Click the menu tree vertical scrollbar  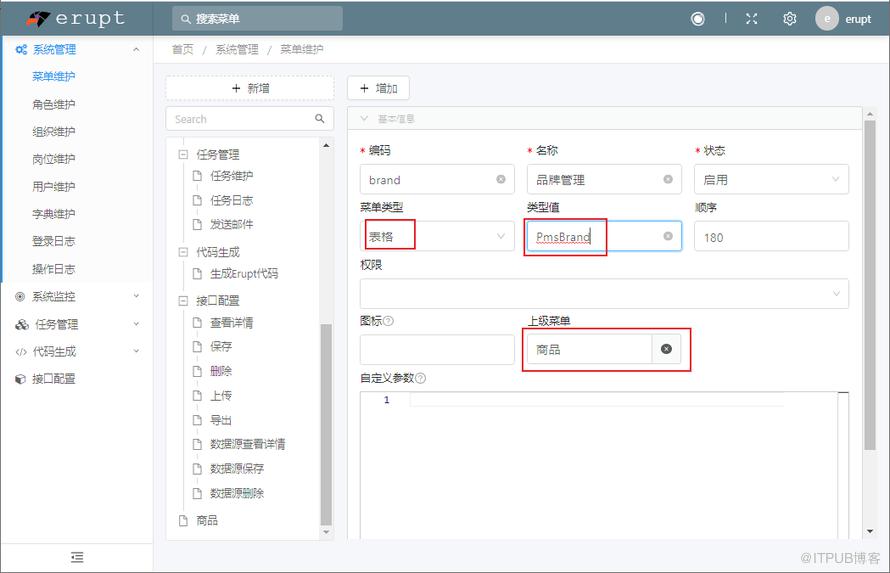(326, 424)
